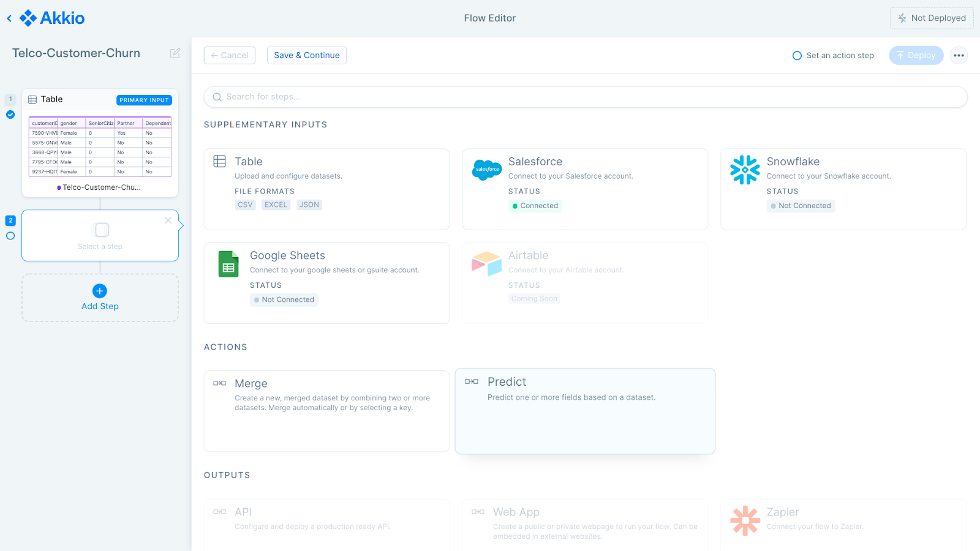Click the API output icon
This screenshot has height=551, width=980.
click(x=220, y=512)
